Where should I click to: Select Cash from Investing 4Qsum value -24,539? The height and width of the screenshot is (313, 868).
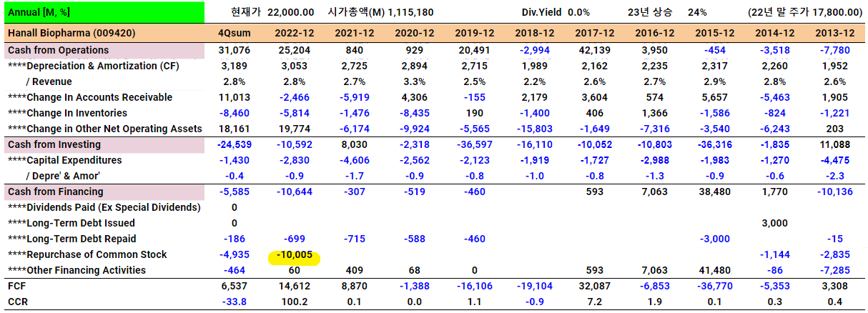(233, 144)
